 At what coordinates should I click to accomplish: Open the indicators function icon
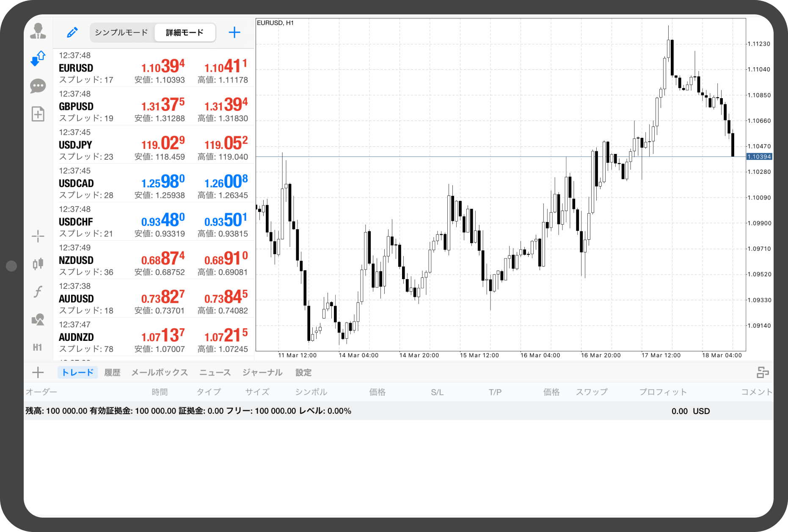[38, 291]
